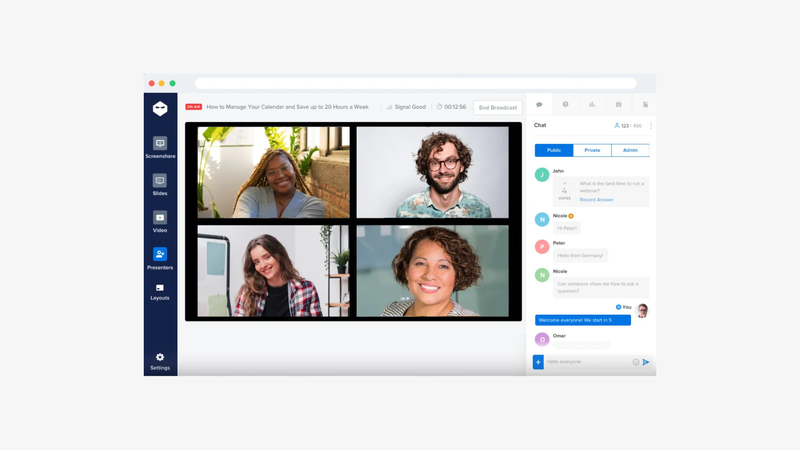Viewport: 800px width, 450px height.
Task: Open the Slides tool
Action: [x=160, y=185]
